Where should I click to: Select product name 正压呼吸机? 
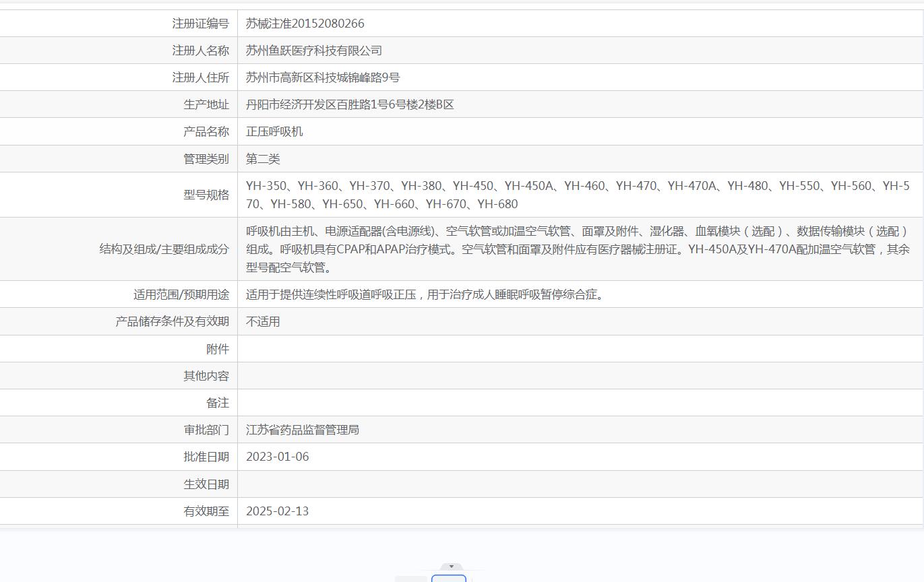274,131
